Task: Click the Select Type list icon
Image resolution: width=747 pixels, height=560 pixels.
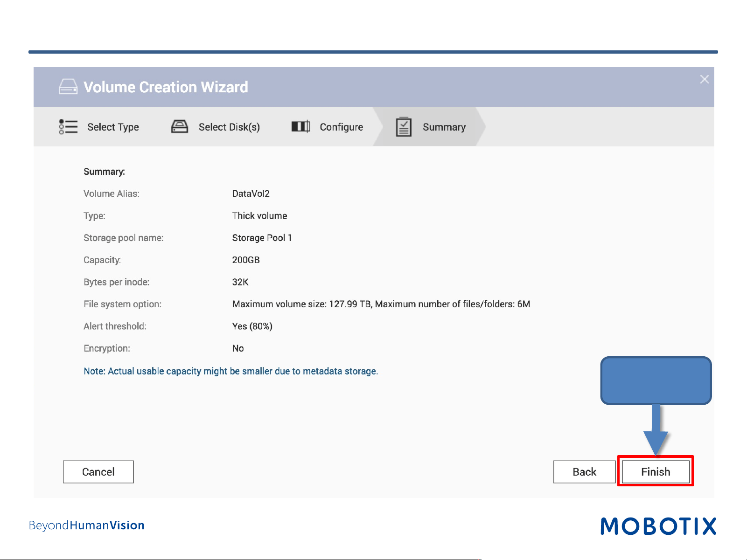Action: click(x=68, y=127)
